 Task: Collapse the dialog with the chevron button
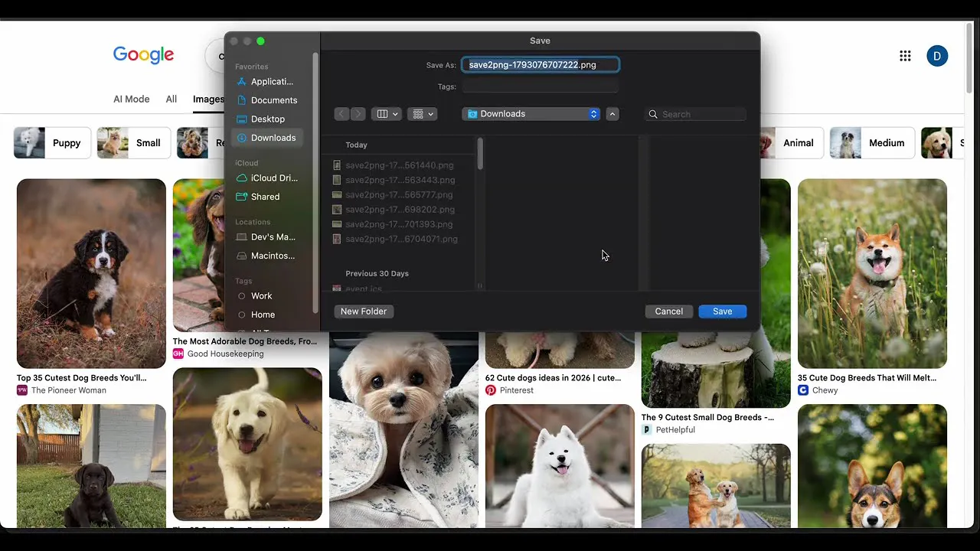612,114
